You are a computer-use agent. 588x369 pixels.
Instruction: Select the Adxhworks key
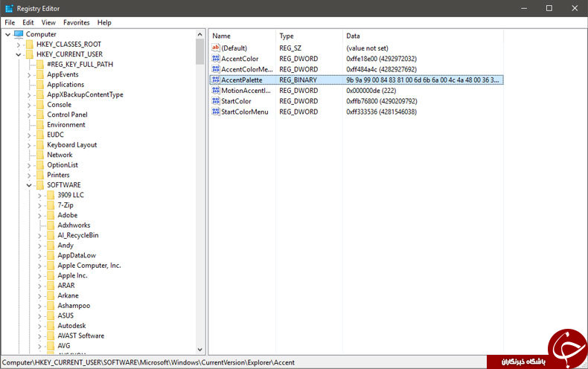(74, 225)
